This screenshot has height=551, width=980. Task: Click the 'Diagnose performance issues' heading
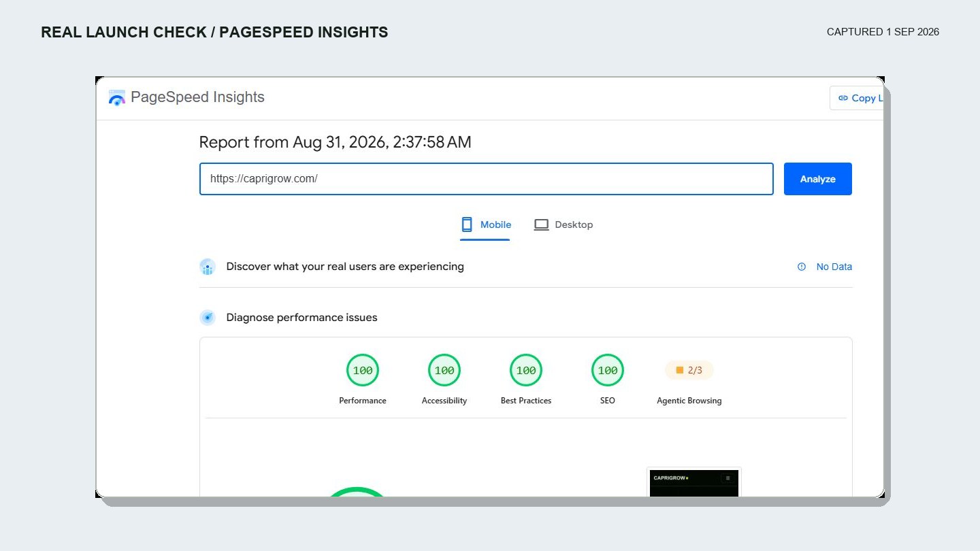pos(301,318)
